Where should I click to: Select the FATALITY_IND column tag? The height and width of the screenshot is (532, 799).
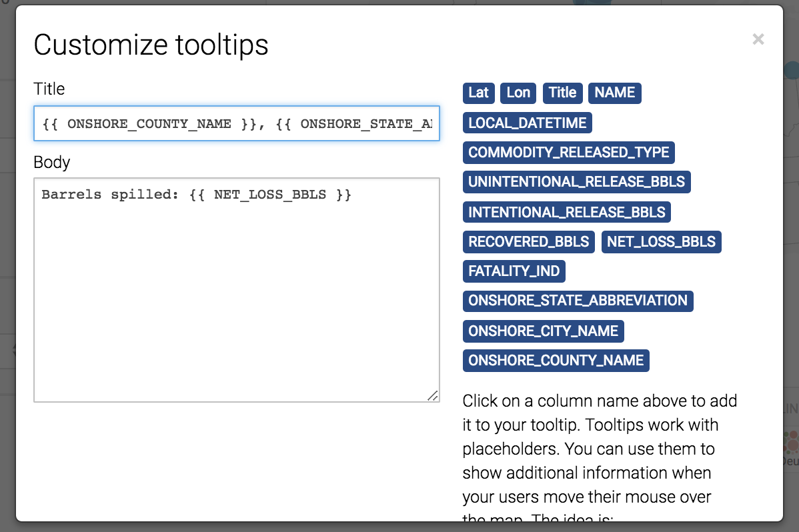pyautogui.click(x=514, y=271)
